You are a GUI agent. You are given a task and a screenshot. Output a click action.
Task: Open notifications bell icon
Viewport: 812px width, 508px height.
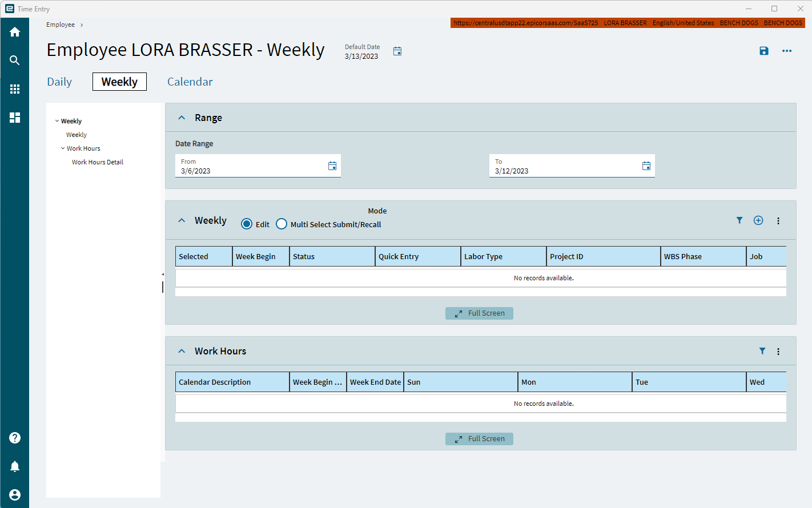15,466
